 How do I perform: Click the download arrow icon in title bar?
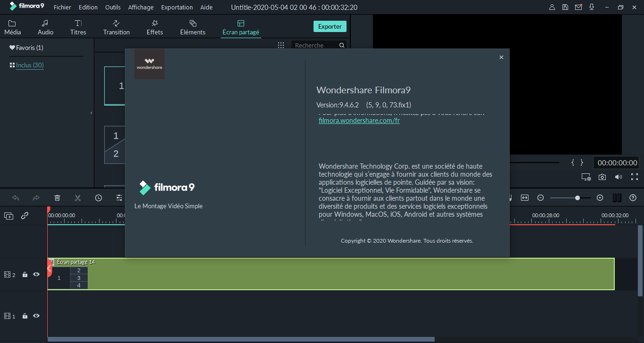[x=591, y=7]
